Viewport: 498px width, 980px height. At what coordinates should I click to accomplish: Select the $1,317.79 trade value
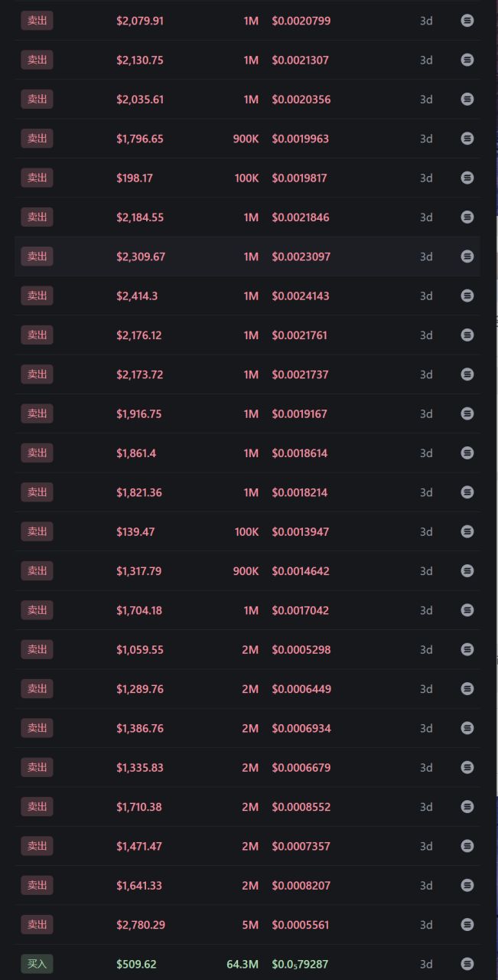pos(139,571)
